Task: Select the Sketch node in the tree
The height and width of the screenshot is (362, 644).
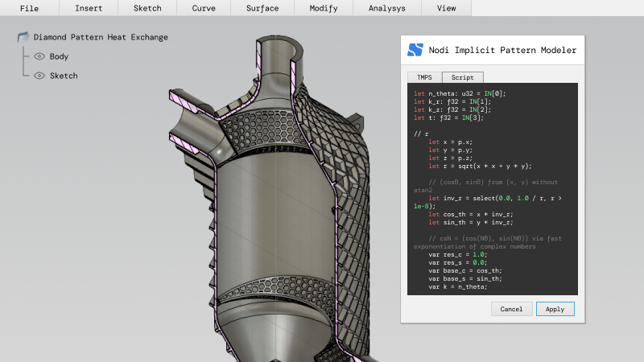Action: 64,76
